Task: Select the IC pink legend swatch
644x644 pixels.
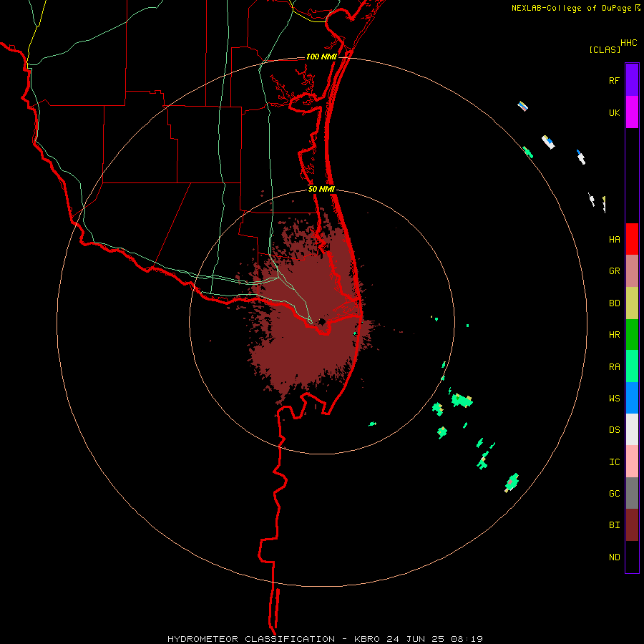Action: pyautogui.click(x=632, y=462)
